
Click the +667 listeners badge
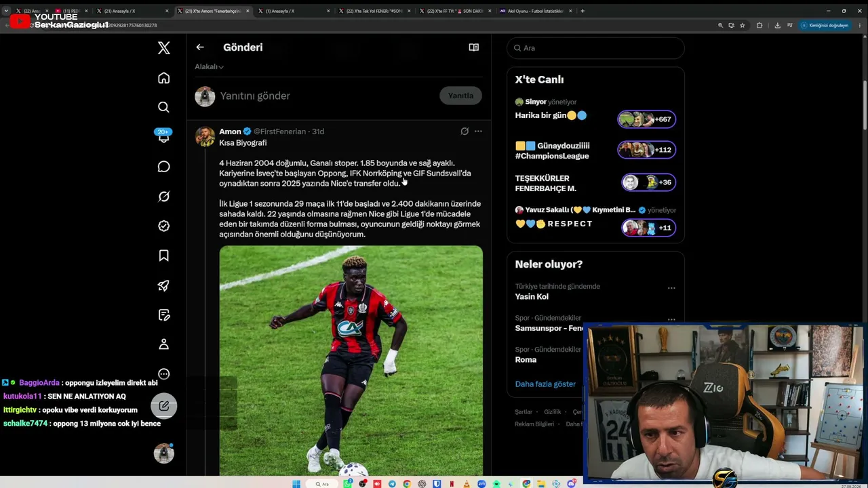tap(646, 119)
